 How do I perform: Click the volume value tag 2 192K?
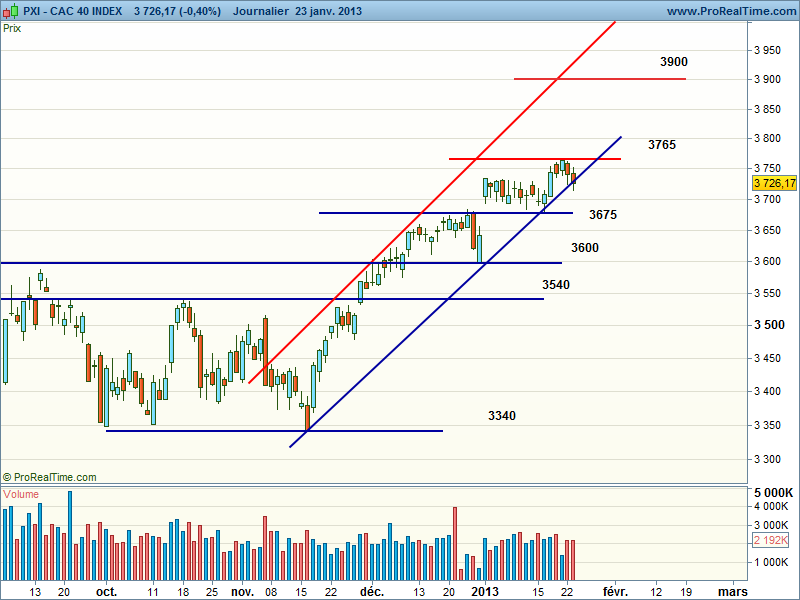[774, 540]
